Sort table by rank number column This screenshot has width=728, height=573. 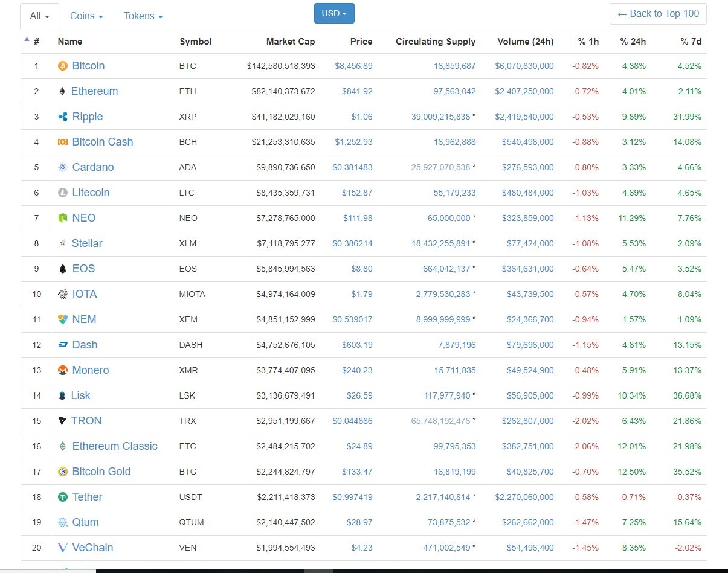(x=36, y=42)
